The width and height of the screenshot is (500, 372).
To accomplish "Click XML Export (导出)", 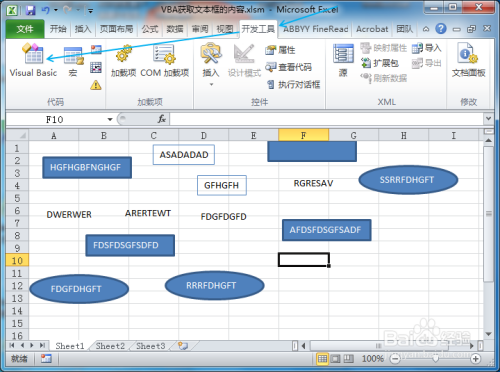I will pos(427,63).
